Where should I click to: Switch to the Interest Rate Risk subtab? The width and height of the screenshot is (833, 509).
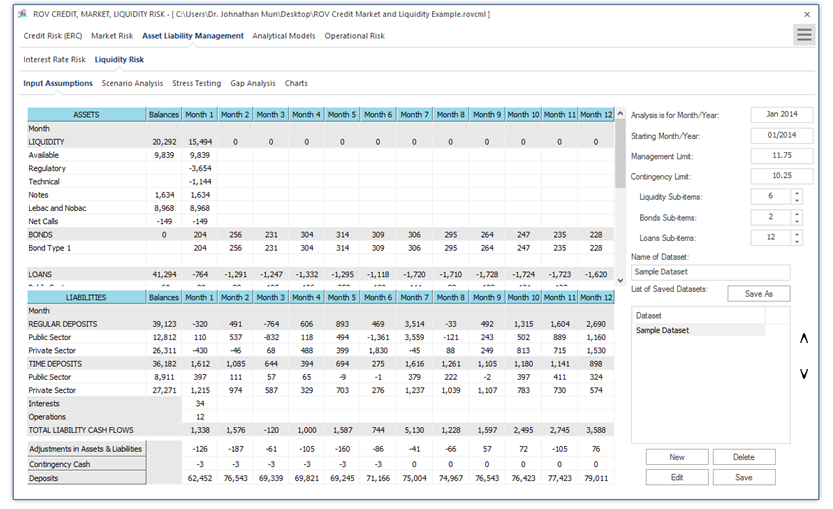[54, 60]
